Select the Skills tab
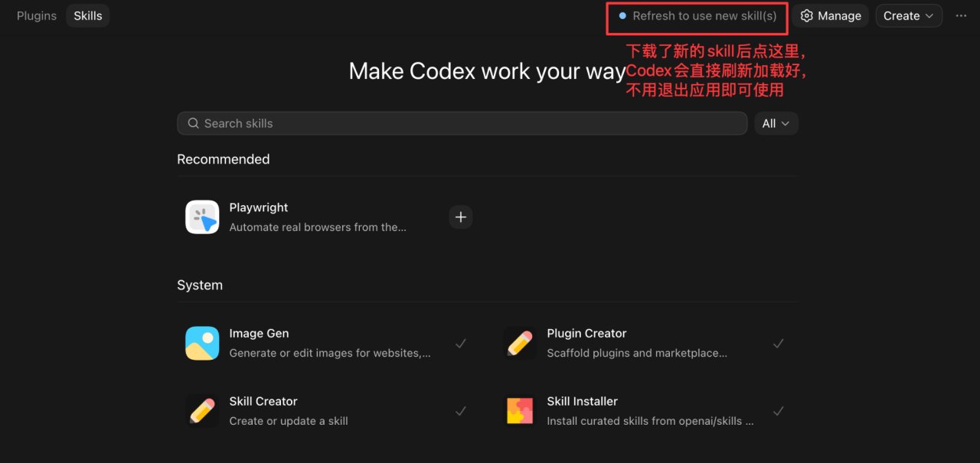Viewport: 980px width, 463px height. (88, 16)
